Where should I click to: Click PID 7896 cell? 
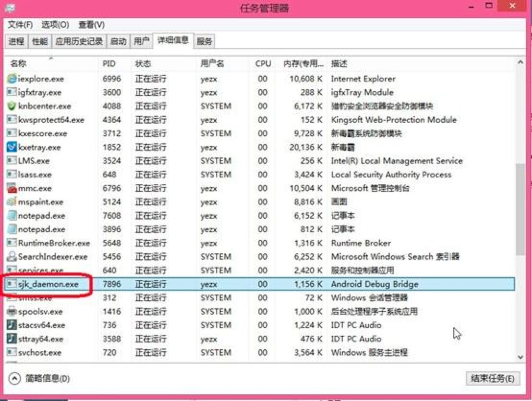pos(111,283)
